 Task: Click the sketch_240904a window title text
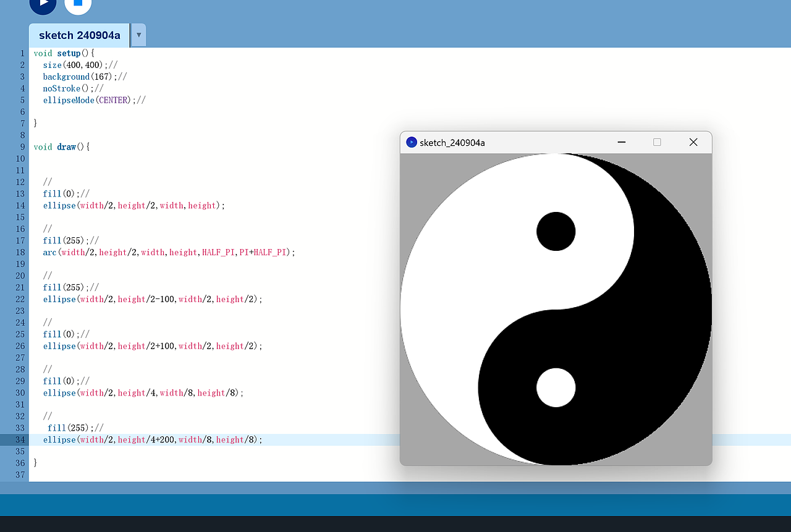452,143
